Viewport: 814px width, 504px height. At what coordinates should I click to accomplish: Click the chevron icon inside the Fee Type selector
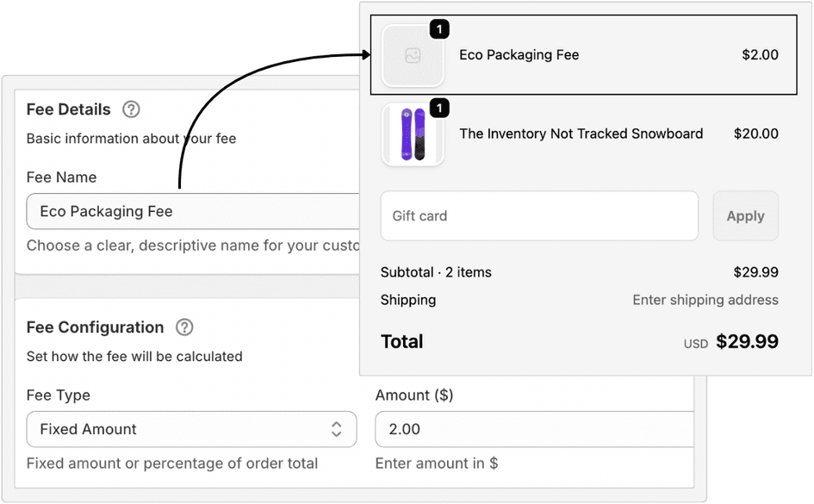pos(339,429)
